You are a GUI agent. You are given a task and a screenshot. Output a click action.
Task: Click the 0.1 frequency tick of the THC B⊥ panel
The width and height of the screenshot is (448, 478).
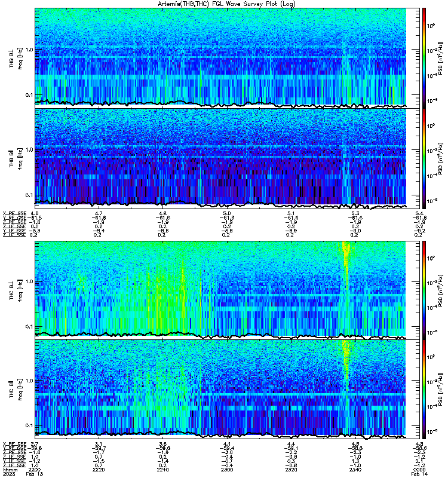coord(29,326)
